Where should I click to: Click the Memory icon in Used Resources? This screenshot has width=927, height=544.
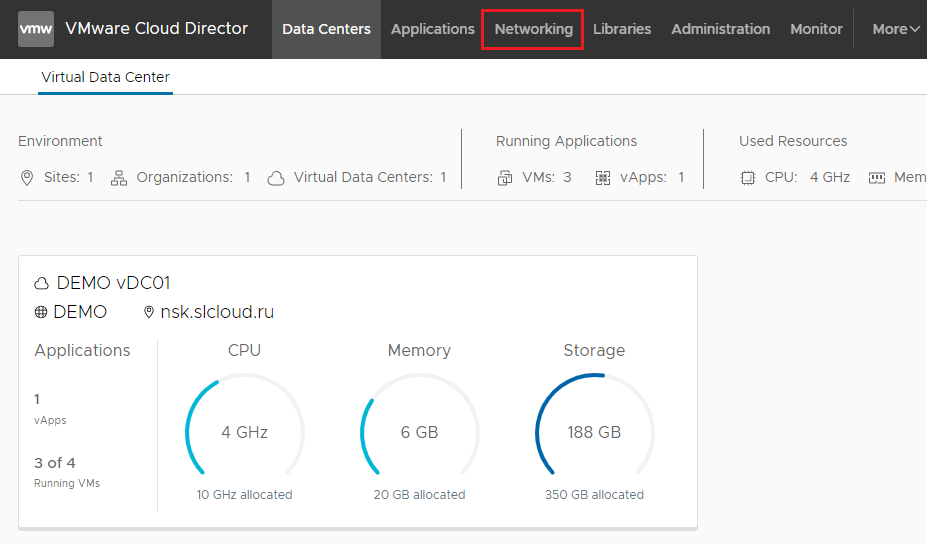point(877,178)
